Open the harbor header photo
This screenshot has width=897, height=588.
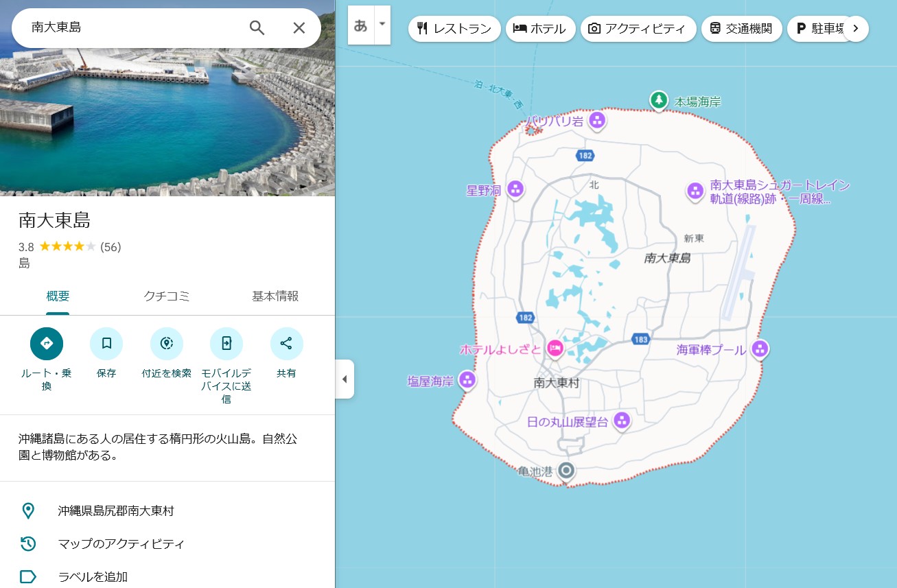[167, 124]
